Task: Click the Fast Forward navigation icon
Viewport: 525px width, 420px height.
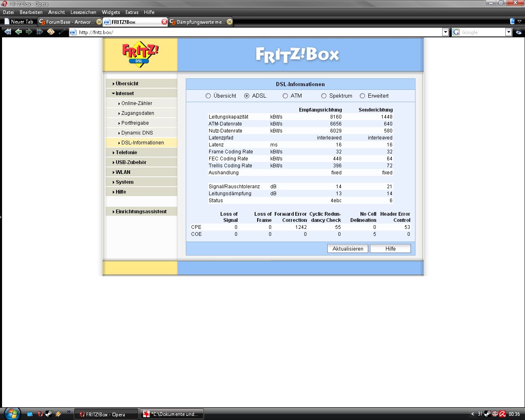Action: tap(40, 32)
